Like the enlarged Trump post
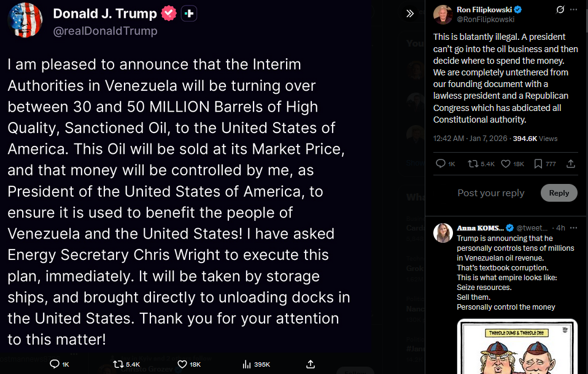This screenshot has height=374, width=588. [x=182, y=364]
